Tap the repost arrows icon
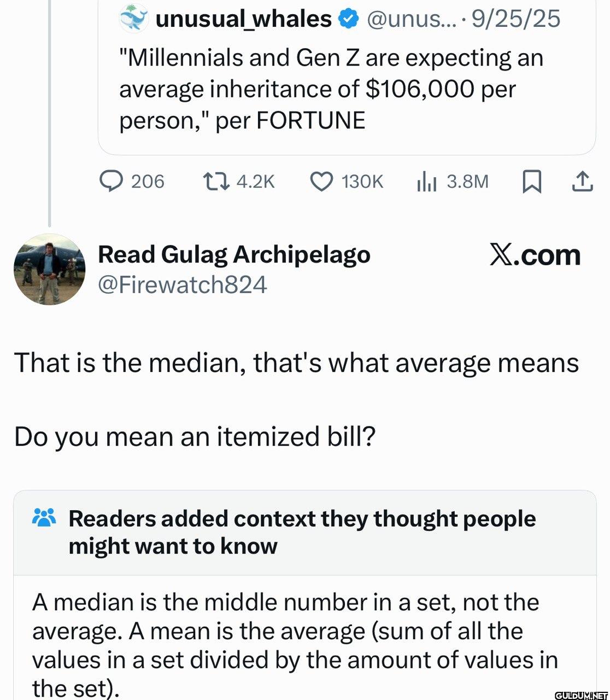610x700 pixels. pyautogui.click(x=215, y=181)
